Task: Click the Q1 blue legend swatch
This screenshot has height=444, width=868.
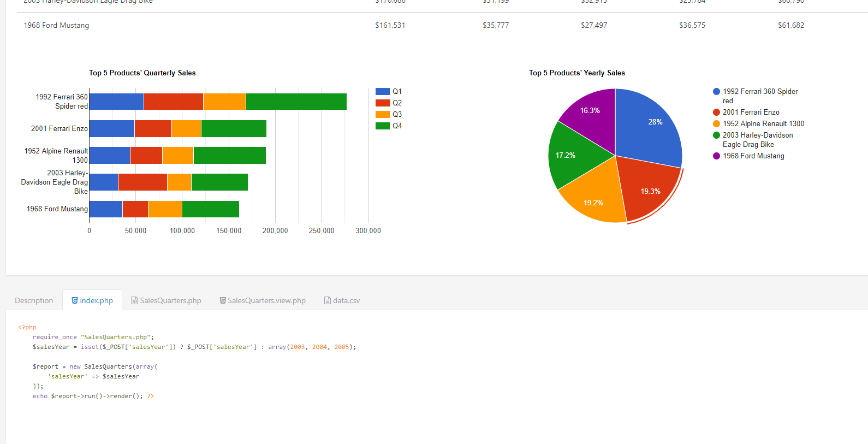Action: 383,92
